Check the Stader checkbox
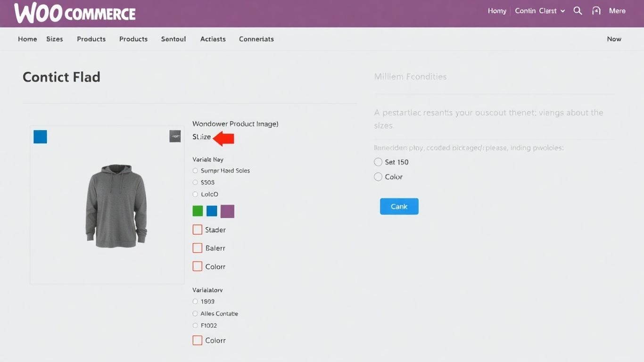 tap(197, 230)
